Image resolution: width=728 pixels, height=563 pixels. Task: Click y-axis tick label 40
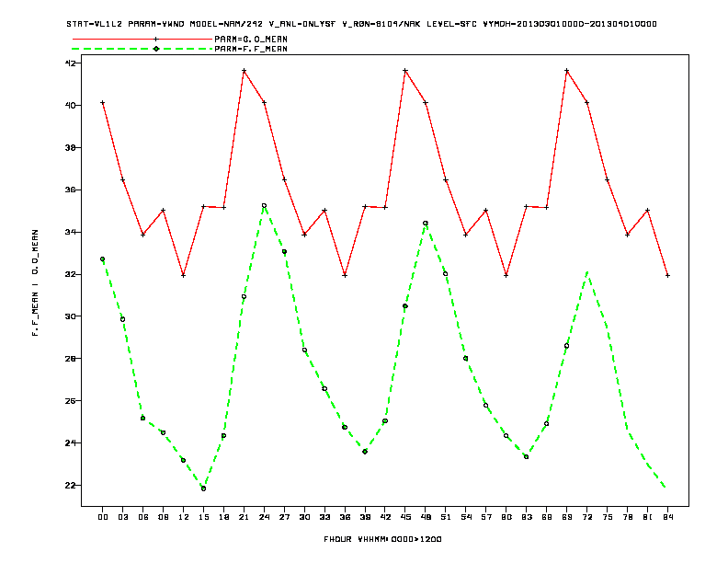71,105
